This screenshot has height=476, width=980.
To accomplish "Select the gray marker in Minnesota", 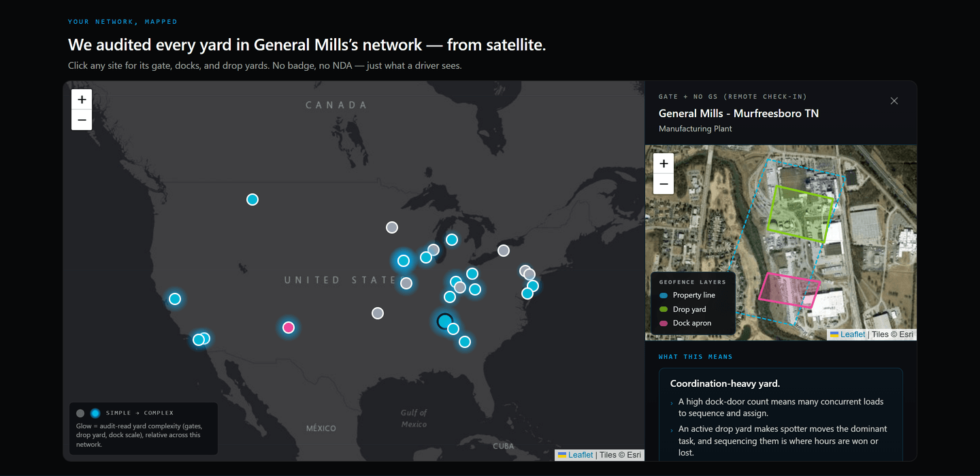I will coord(392,227).
